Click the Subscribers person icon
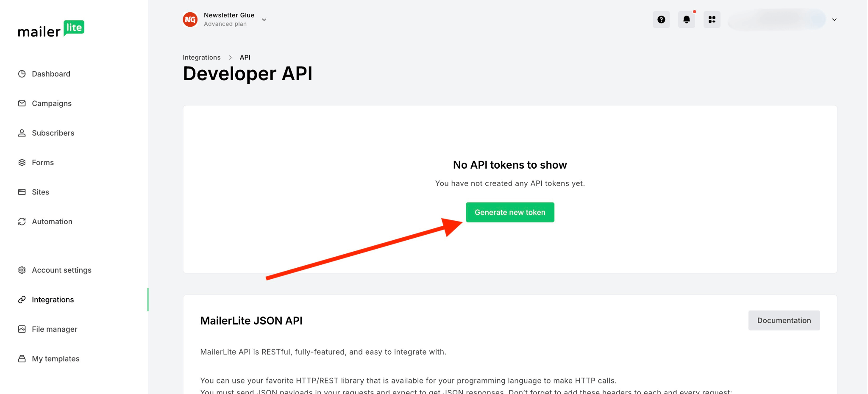868x394 pixels. (x=22, y=133)
